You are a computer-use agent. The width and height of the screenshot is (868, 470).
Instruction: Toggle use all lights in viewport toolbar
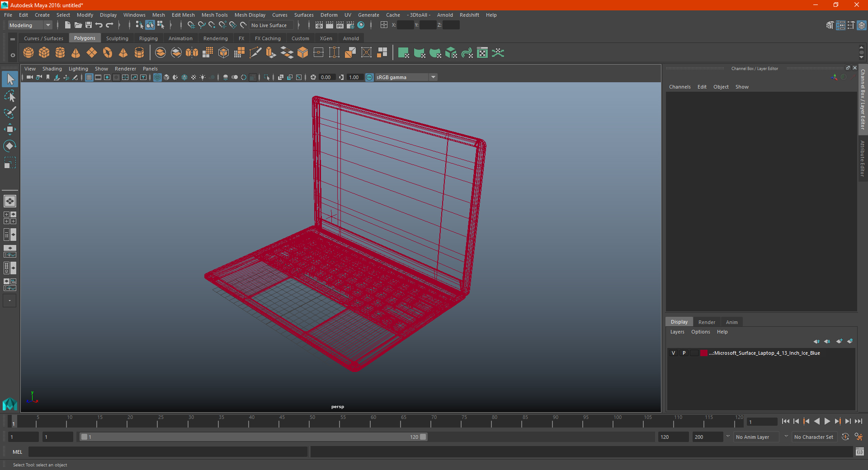203,77
